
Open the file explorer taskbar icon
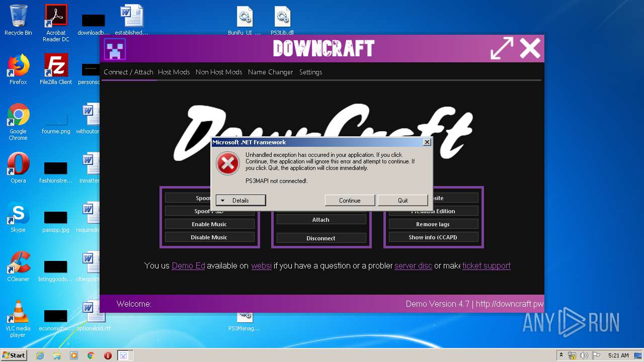tap(57, 355)
